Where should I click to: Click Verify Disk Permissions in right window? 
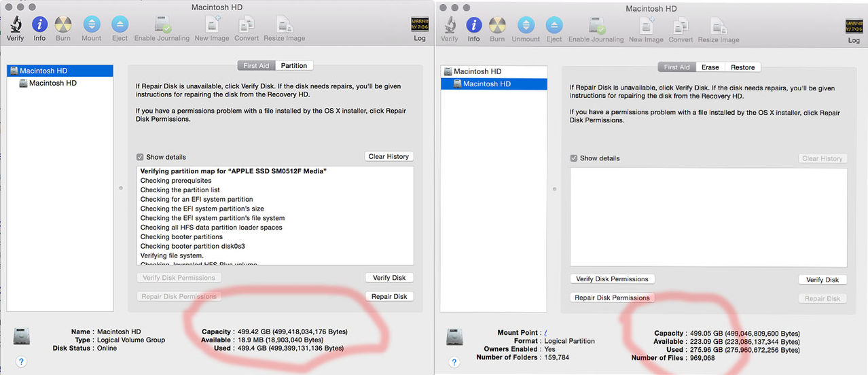coord(612,279)
